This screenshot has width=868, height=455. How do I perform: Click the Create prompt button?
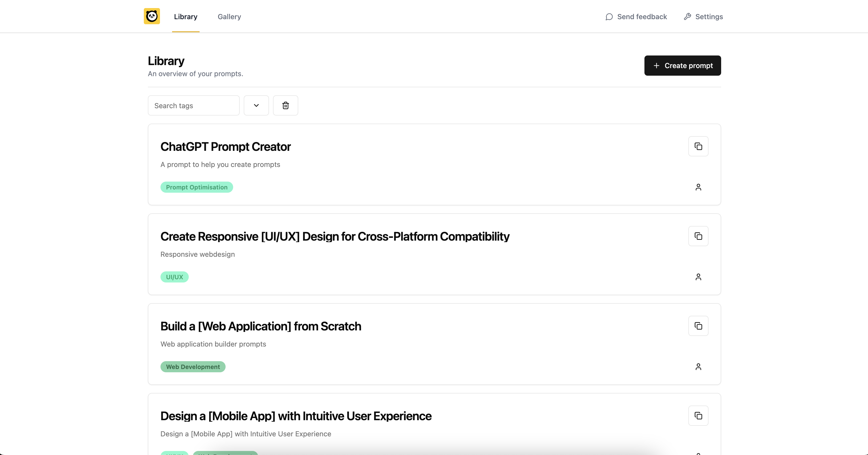[x=682, y=66]
